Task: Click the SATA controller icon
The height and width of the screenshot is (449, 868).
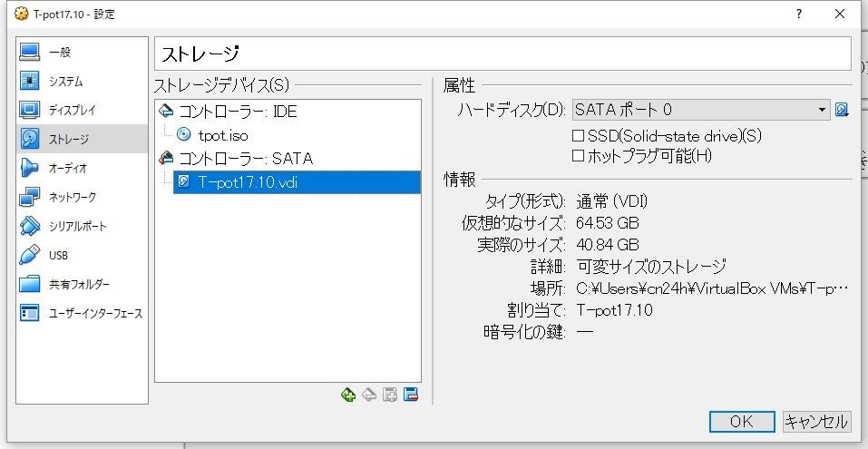Action: [166, 159]
